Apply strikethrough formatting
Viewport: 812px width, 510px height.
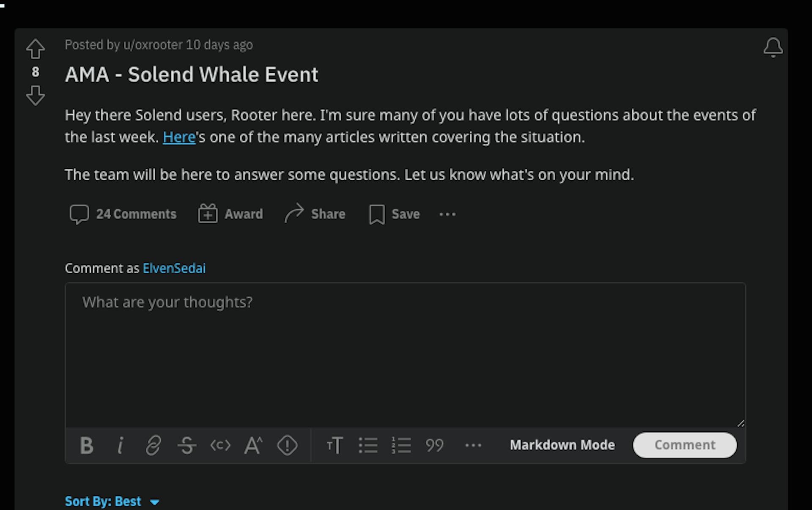[187, 445]
